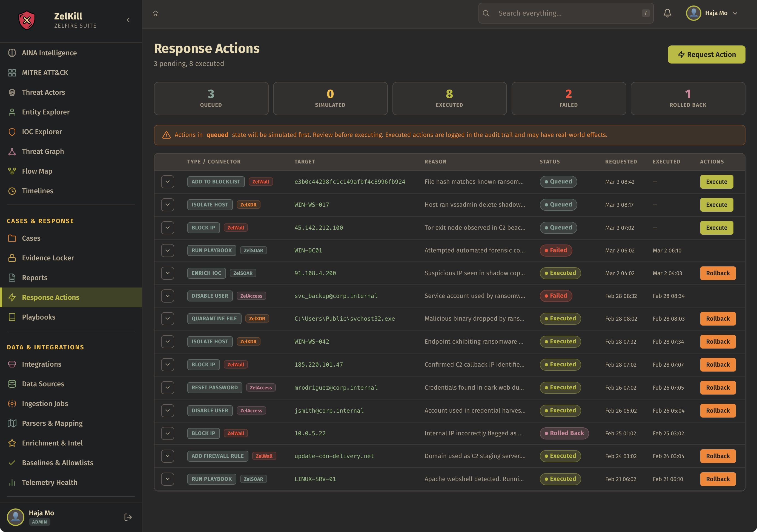Image resolution: width=757 pixels, height=532 pixels.
Task: Click the ZelKill shield logo
Action: tap(27, 20)
